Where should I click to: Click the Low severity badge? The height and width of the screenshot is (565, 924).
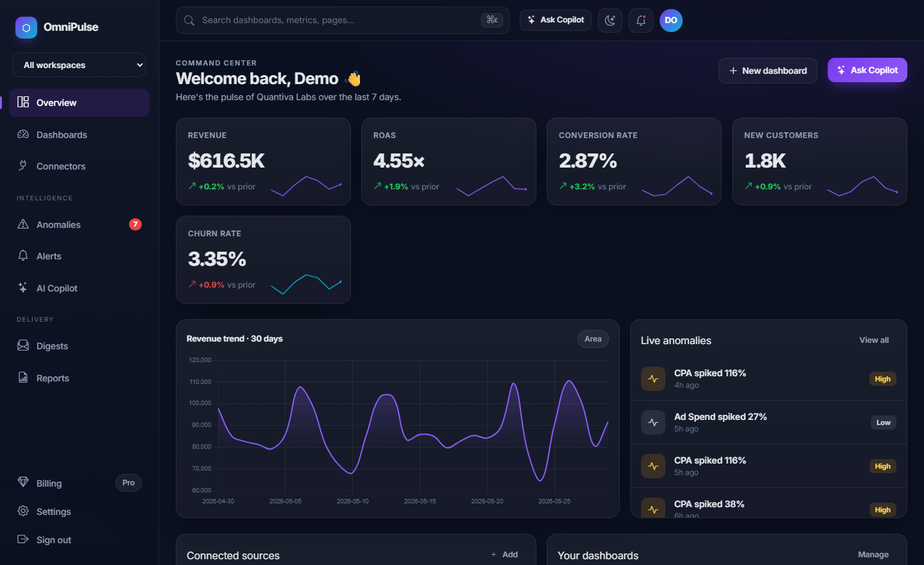[884, 422]
